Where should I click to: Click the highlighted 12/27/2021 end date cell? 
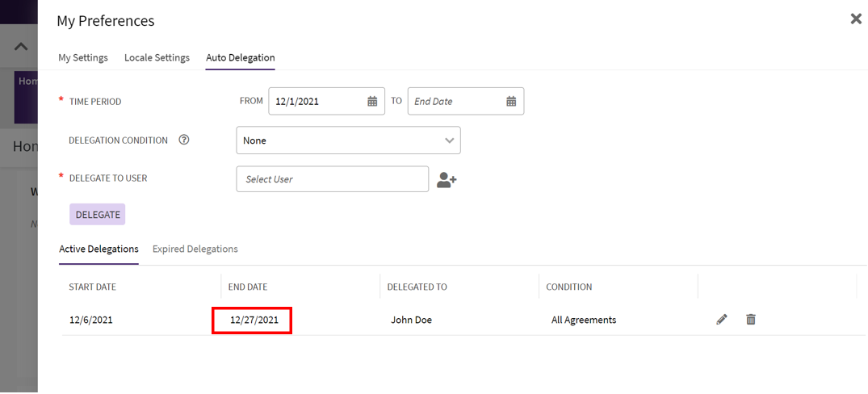click(x=252, y=321)
